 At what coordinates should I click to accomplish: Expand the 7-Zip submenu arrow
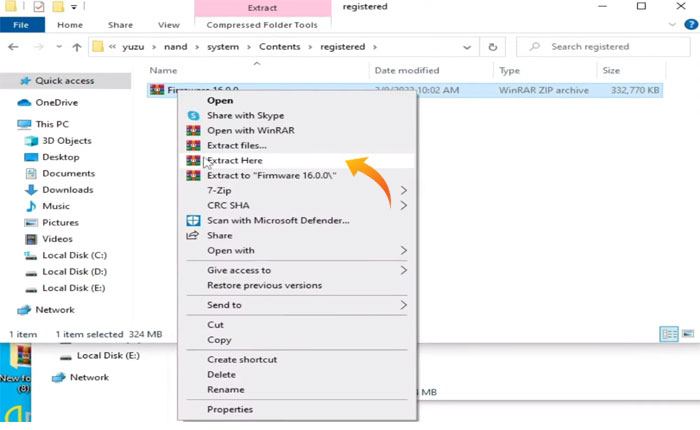pyautogui.click(x=404, y=190)
